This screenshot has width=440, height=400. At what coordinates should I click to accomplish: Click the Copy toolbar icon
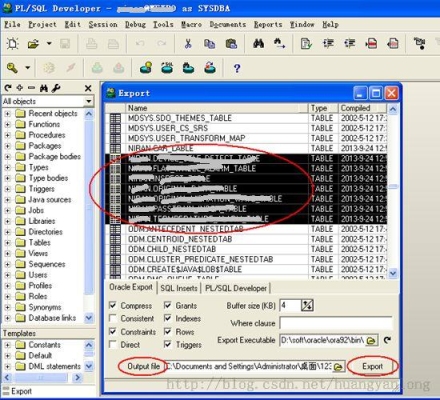(x=209, y=44)
